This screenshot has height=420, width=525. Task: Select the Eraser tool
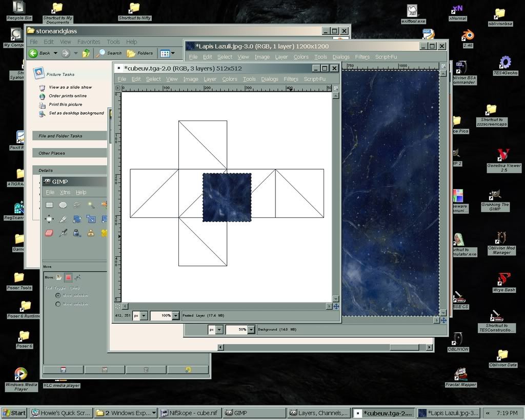[50, 233]
